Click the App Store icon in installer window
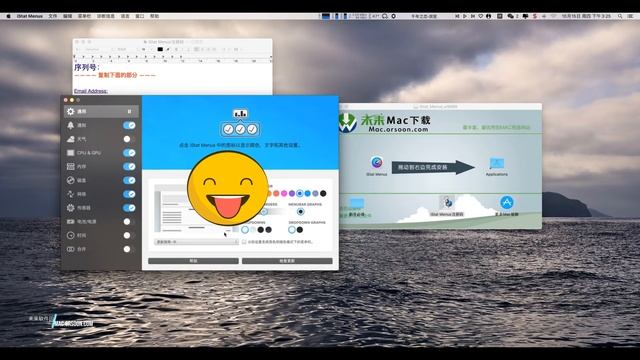The height and width of the screenshot is (360, 640). [507, 202]
